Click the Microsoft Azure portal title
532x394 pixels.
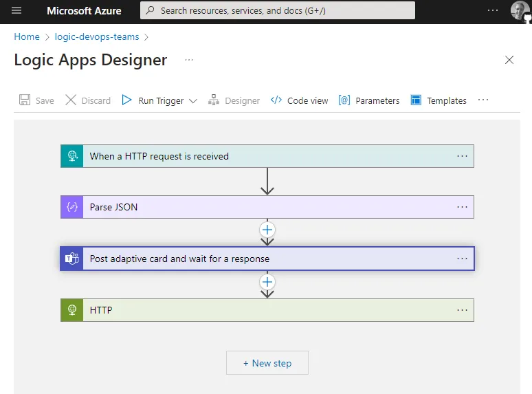point(84,11)
